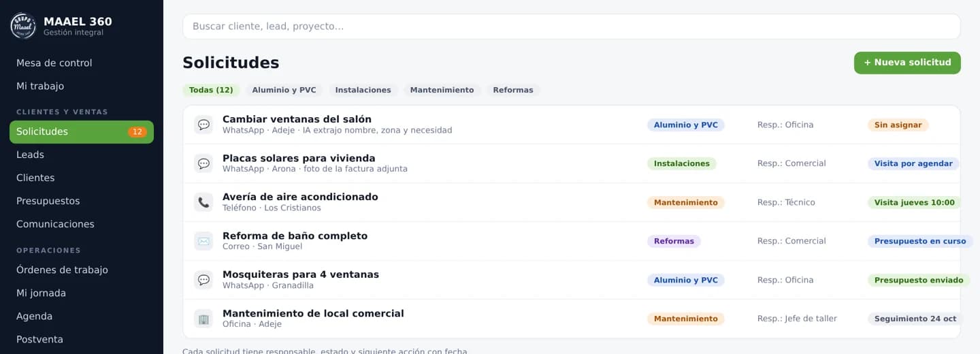Image resolution: width=980 pixels, height=354 pixels.
Task: Click Presupuesto en curso status
Action: click(920, 242)
